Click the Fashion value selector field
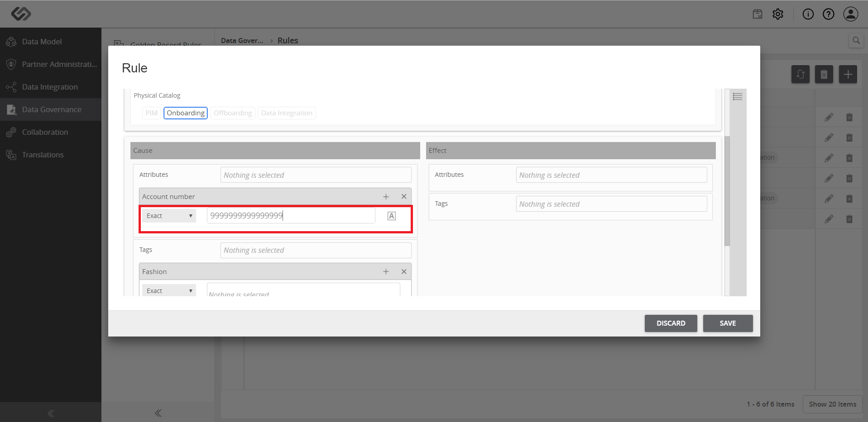The width and height of the screenshot is (868, 422). tap(303, 290)
